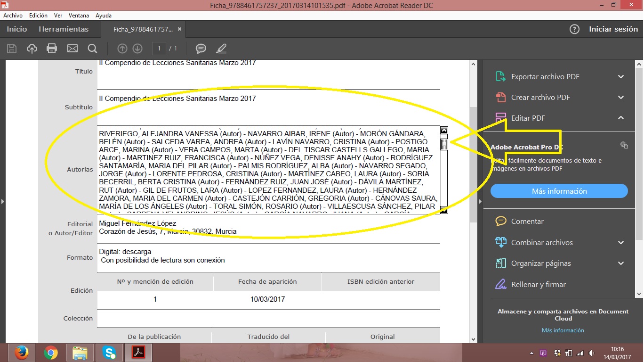Click the document vertical scrollbar thumb
Screen dimensions: 644x362
(x=473, y=164)
